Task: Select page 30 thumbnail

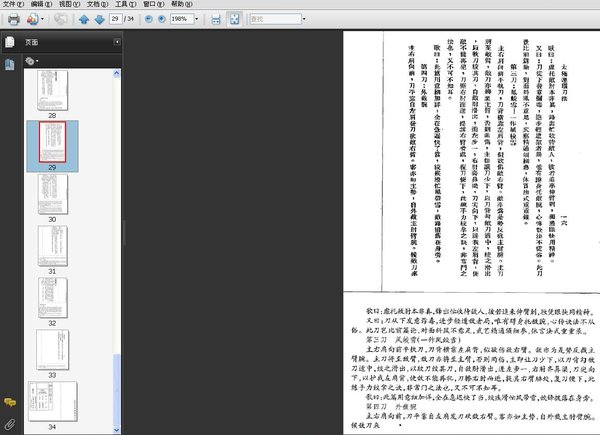Action: coord(52,194)
